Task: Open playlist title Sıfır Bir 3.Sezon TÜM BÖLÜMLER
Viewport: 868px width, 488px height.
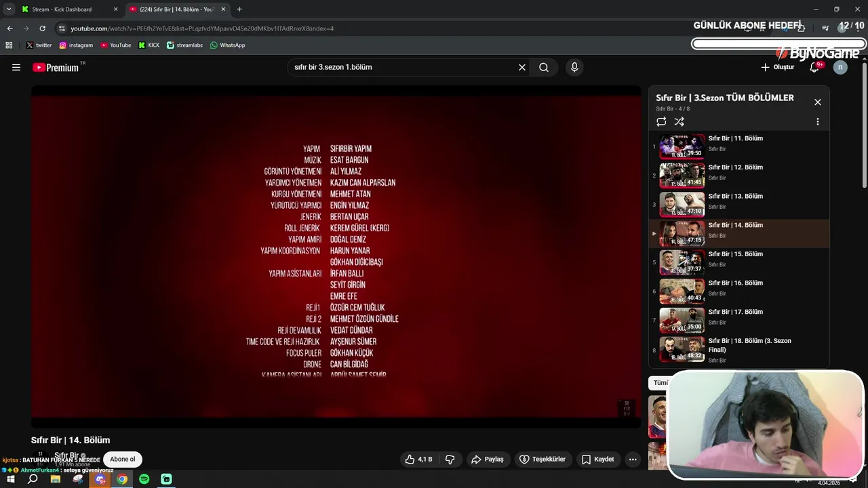Action: [724, 98]
